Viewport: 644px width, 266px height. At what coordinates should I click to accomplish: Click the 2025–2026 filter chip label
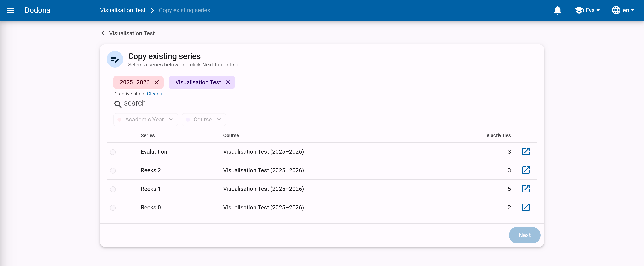click(x=134, y=82)
